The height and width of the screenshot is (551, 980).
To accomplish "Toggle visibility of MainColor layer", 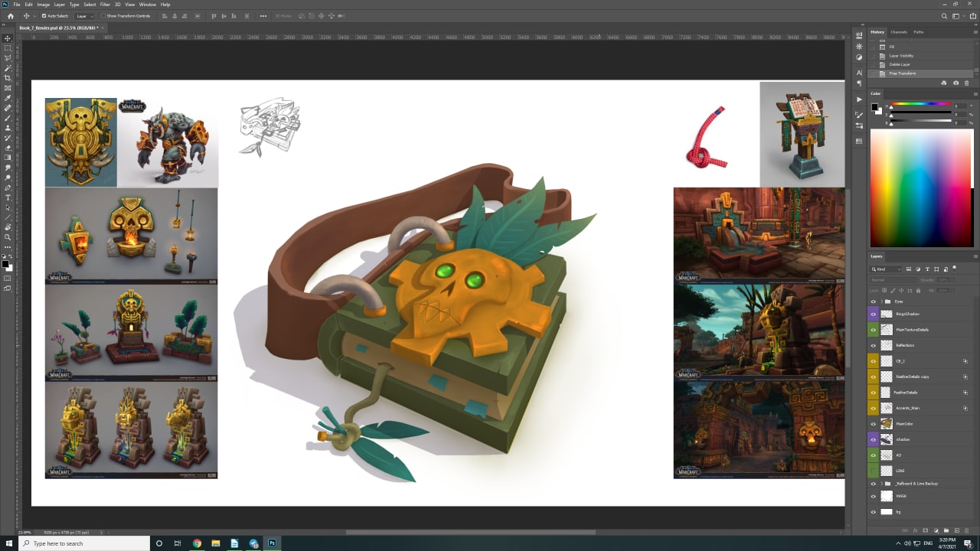I will click(873, 423).
